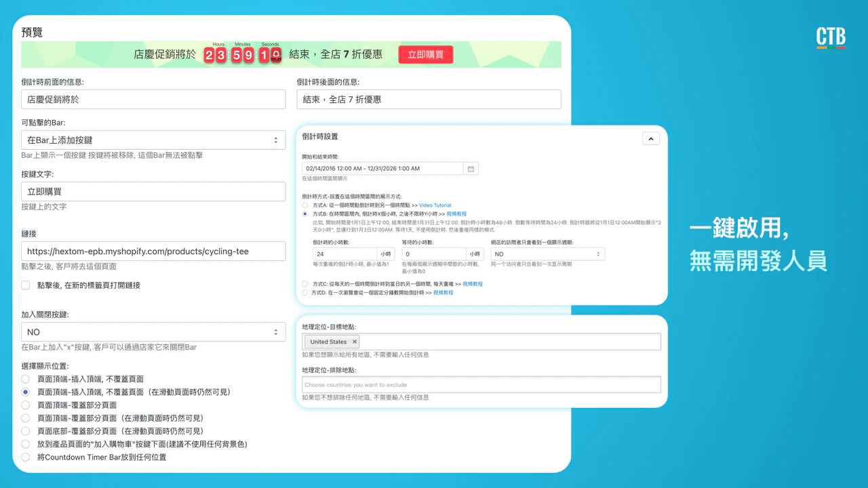
Task: Select 方式B countdown mode radio
Action: pyautogui.click(x=305, y=214)
